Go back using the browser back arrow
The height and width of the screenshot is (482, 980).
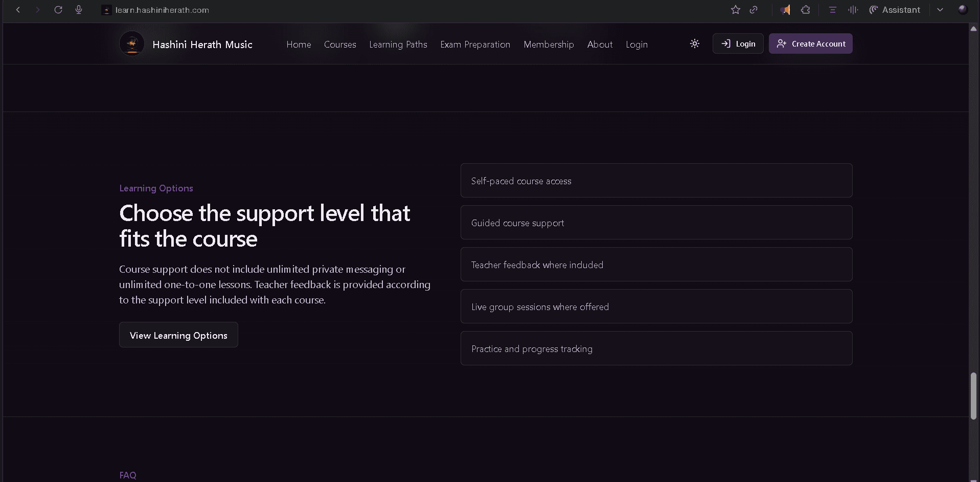pyautogui.click(x=18, y=10)
